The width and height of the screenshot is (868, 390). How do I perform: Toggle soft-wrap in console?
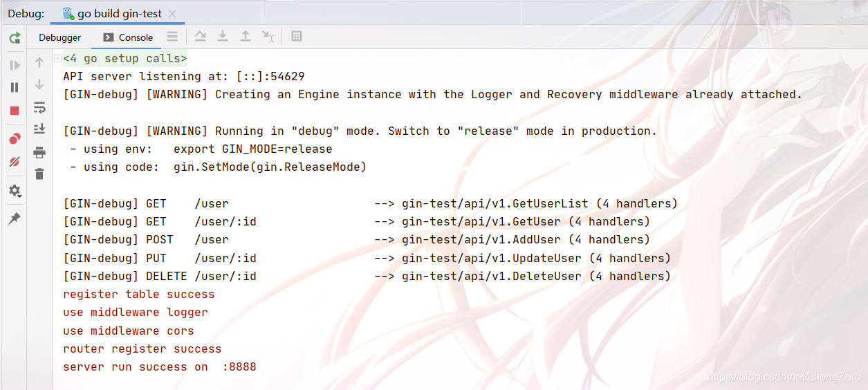(39, 107)
